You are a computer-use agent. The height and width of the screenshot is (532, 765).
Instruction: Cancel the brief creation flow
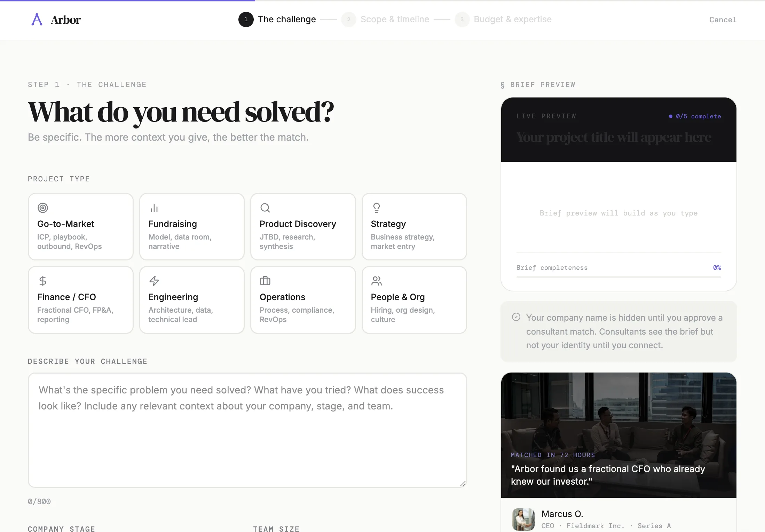pyautogui.click(x=723, y=20)
